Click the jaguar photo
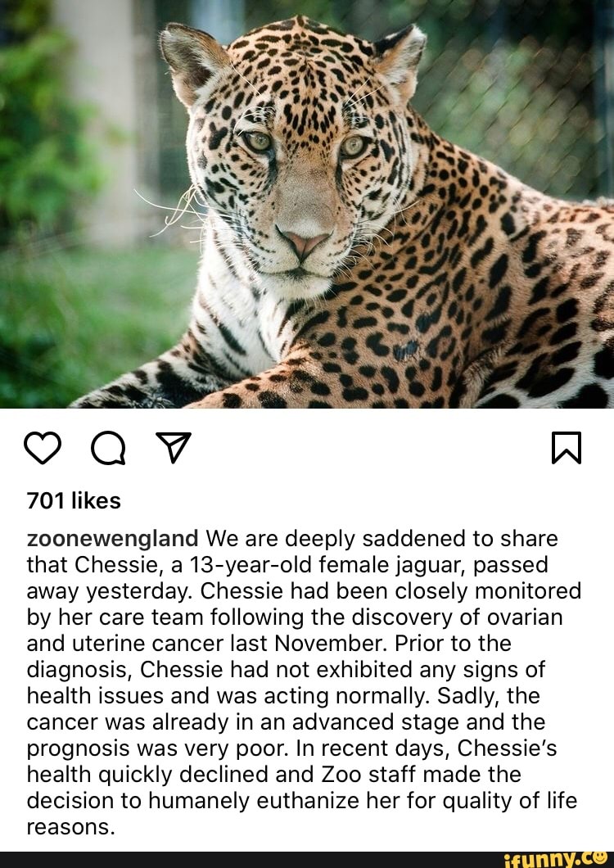This screenshot has width=614, height=868. [x=307, y=205]
